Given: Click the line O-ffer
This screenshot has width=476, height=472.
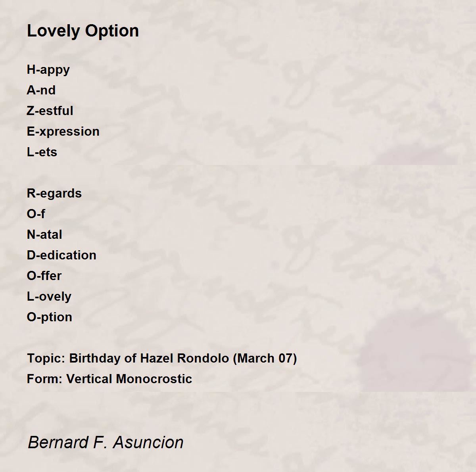Looking at the screenshot, I should (44, 276).
